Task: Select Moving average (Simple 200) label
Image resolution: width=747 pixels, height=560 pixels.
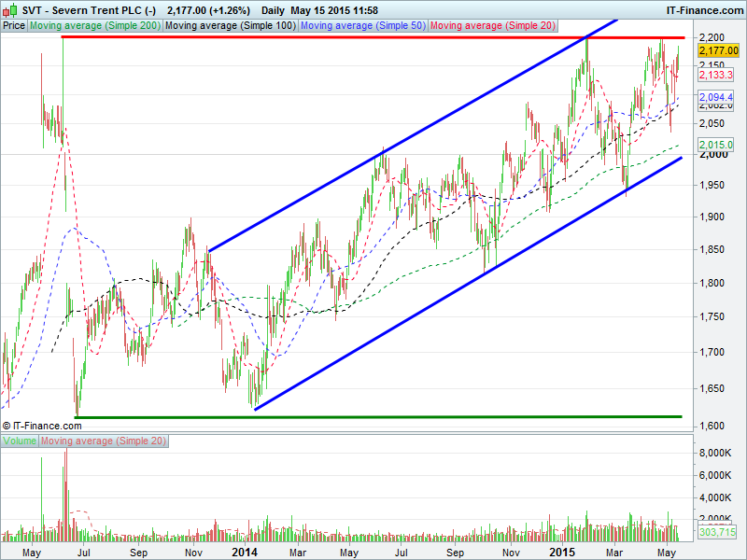Action: point(95,26)
